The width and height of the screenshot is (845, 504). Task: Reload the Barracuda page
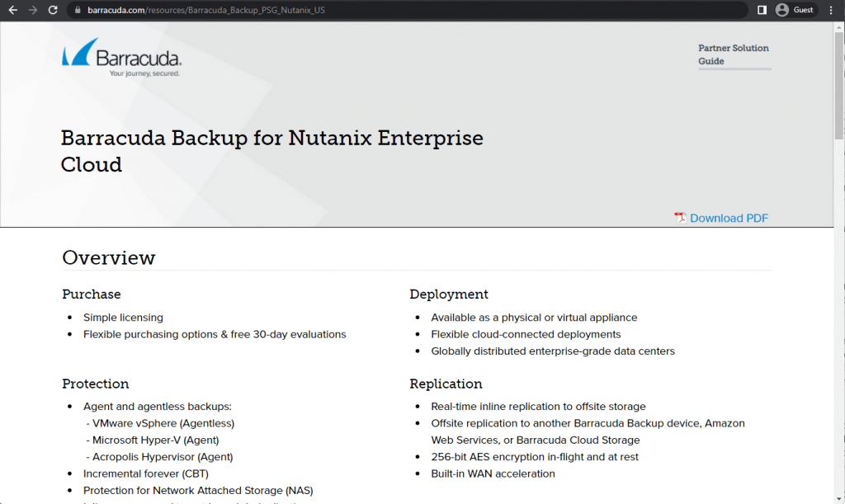coord(53,10)
